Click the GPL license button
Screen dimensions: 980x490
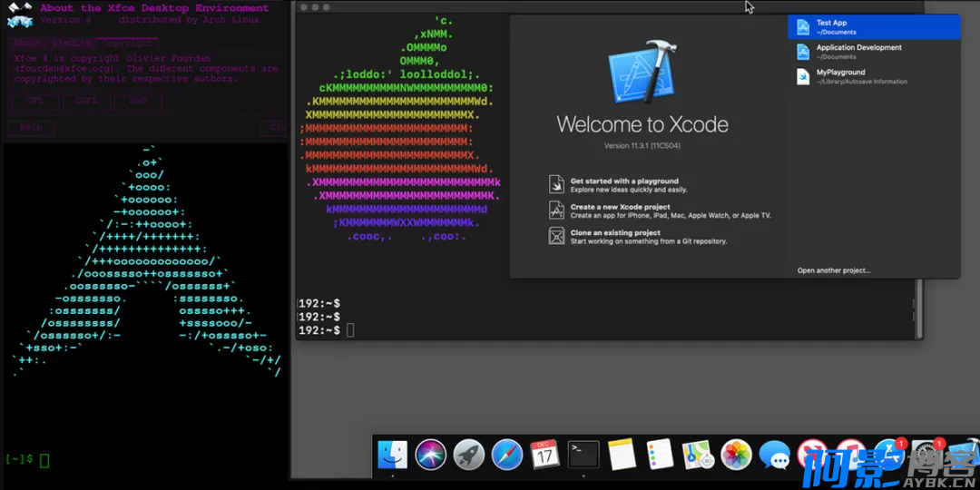pyautogui.click(x=35, y=101)
